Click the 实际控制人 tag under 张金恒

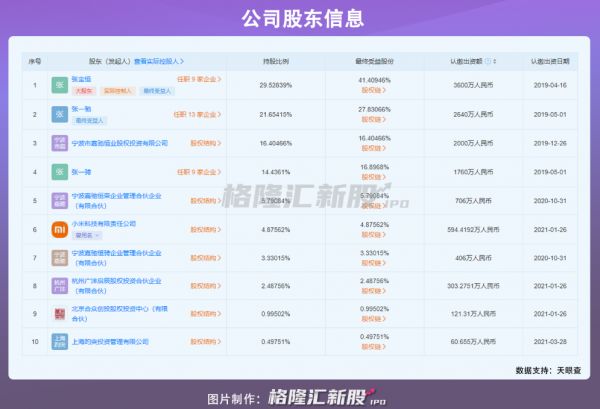tap(113, 91)
